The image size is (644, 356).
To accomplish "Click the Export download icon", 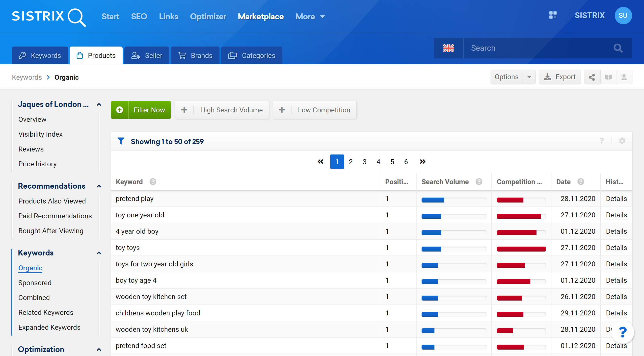I will (547, 77).
